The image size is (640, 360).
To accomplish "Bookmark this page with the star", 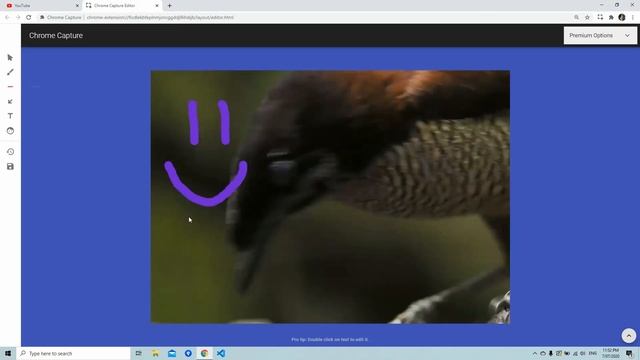I will [587, 18].
